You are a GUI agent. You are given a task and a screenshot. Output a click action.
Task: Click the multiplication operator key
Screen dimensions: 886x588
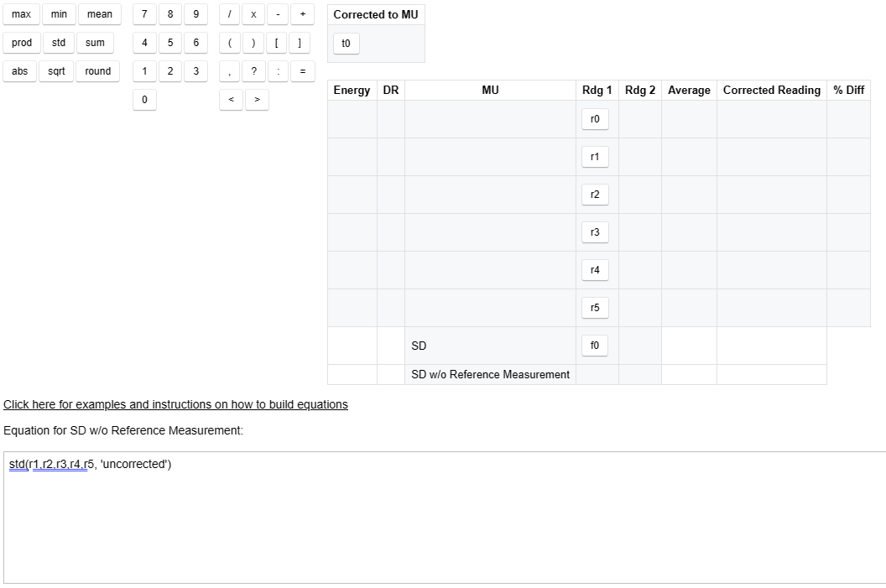pyautogui.click(x=253, y=14)
